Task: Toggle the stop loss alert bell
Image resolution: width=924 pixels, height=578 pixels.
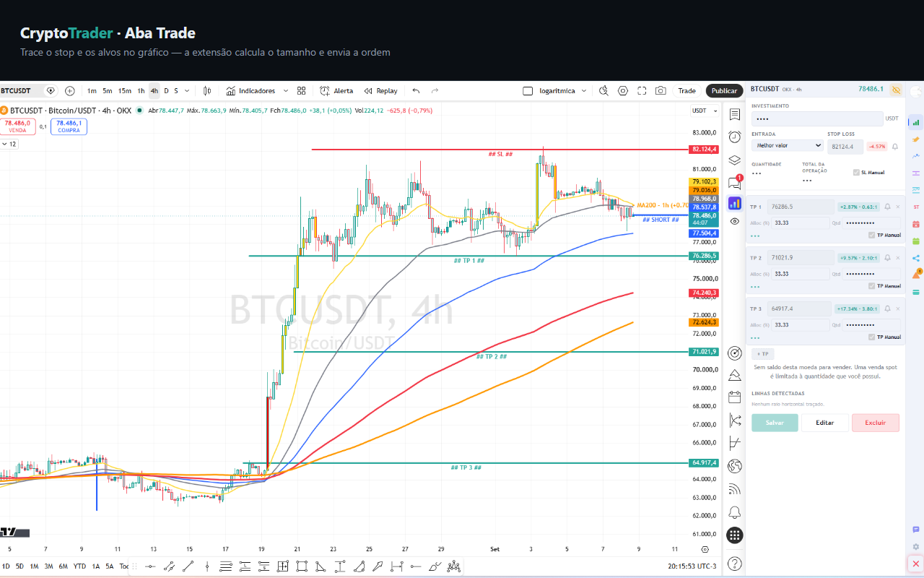Action: (895, 147)
